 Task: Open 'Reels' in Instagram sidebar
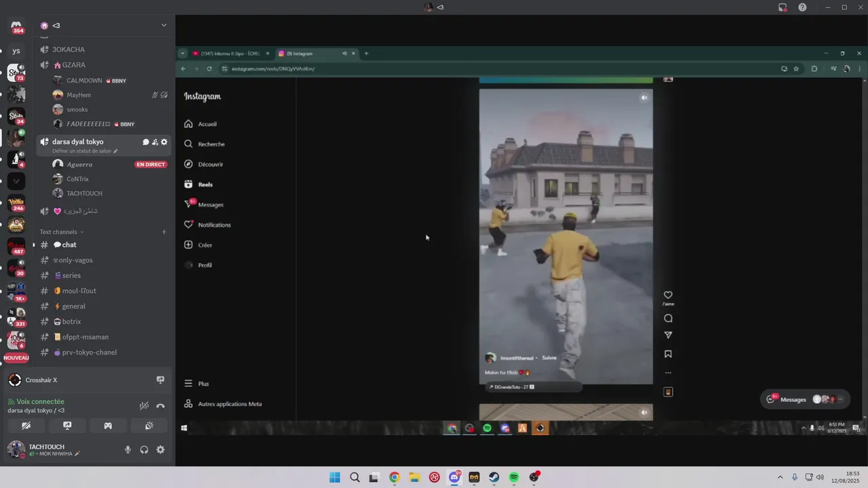[x=199, y=184]
